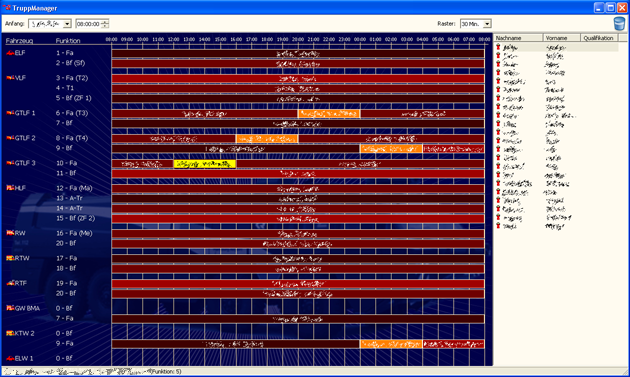Click the 4 - T1 function label
Viewport: 630px width, 377px height.
[65, 88]
